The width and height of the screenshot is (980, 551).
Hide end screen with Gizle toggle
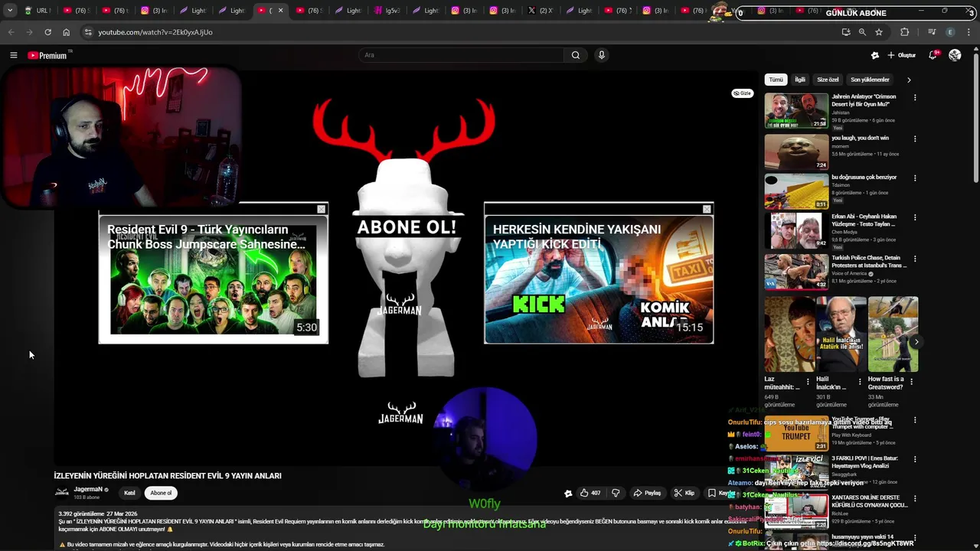(x=742, y=93)
